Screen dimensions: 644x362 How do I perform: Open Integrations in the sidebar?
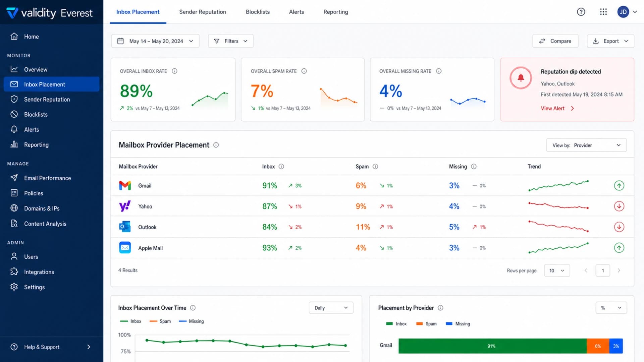click(52, 272)
